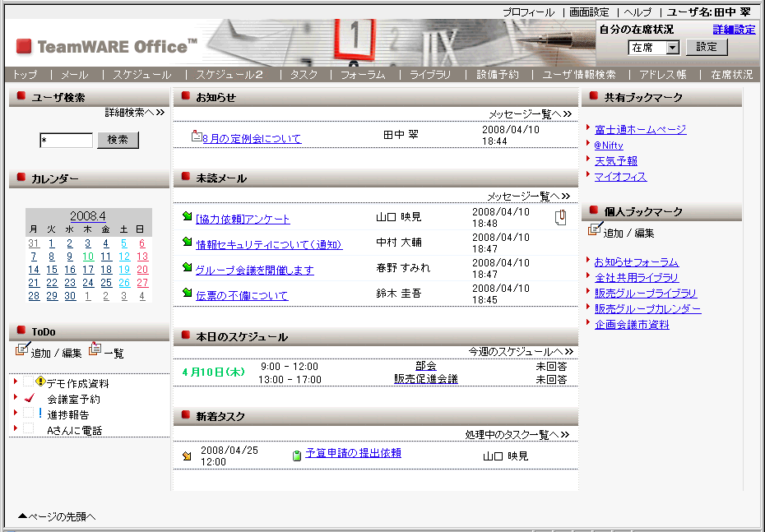Click the 設定 button for presence status
This screenshot has width=765, height=532.
(x=707, y=48)
